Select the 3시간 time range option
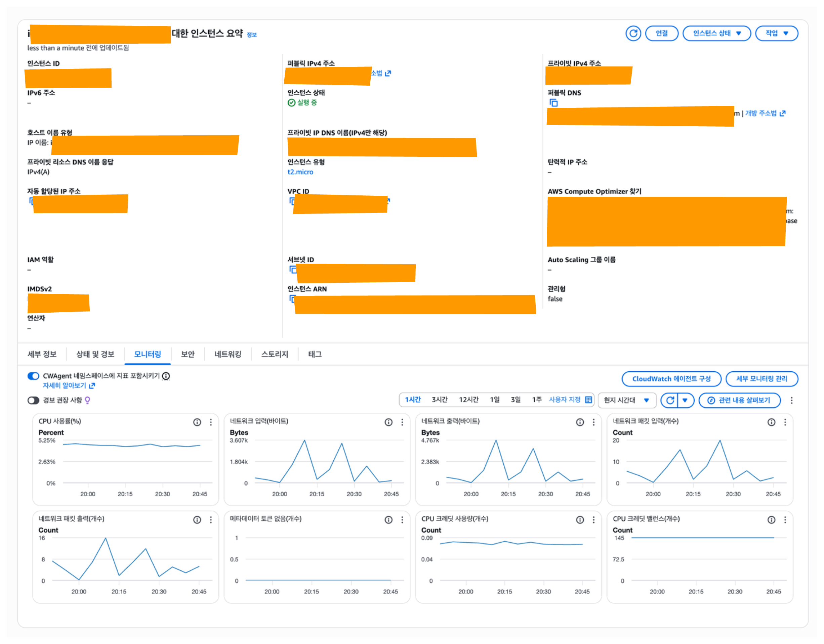The height and width of the screenshot is (644, 824). click(439, 400)
